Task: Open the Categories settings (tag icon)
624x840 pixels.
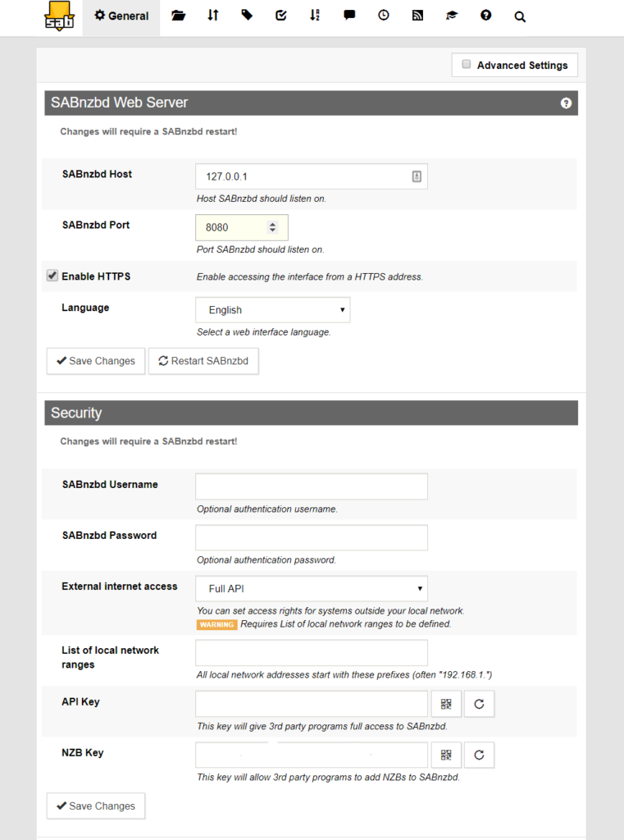Action: click(x=247, y=16)
